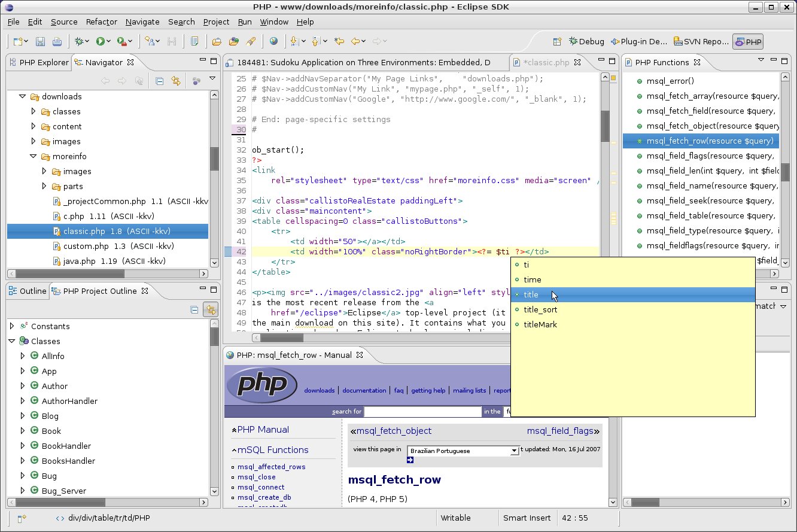Click the open folder toolbar icon
The height and width of the screenshot is (532, 797).
point(217,41)
